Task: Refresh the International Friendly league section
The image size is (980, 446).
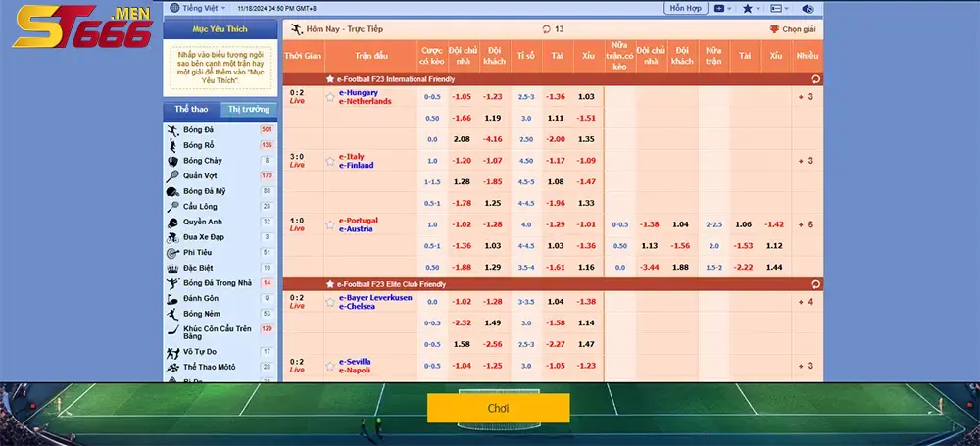Action: click(815, 79)
